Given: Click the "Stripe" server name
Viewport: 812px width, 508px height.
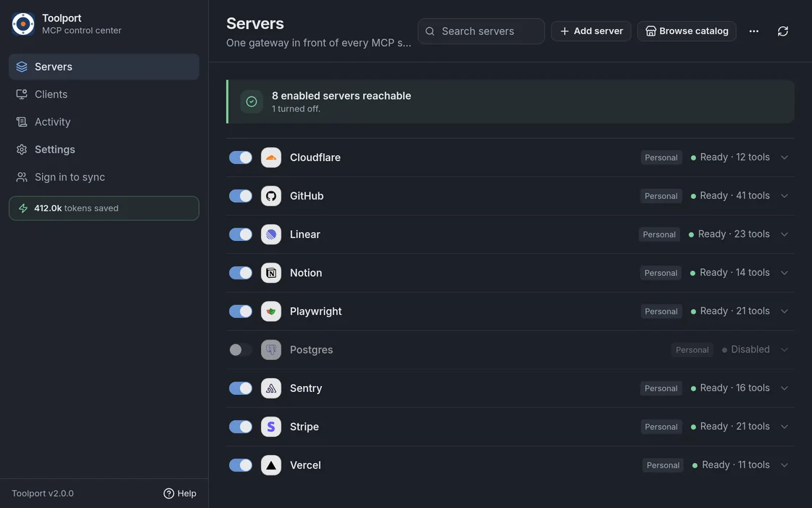Looking at the screenshot, I should [x=304, y=427].
